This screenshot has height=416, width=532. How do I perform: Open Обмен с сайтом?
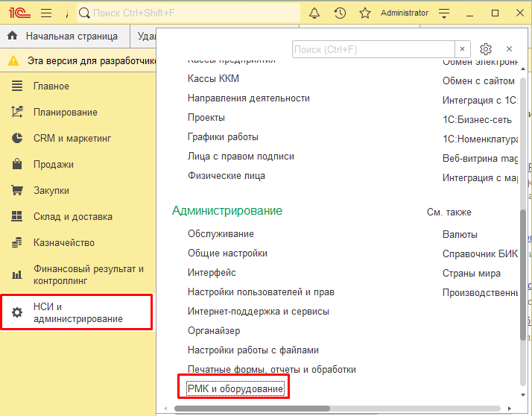(478, 81)
